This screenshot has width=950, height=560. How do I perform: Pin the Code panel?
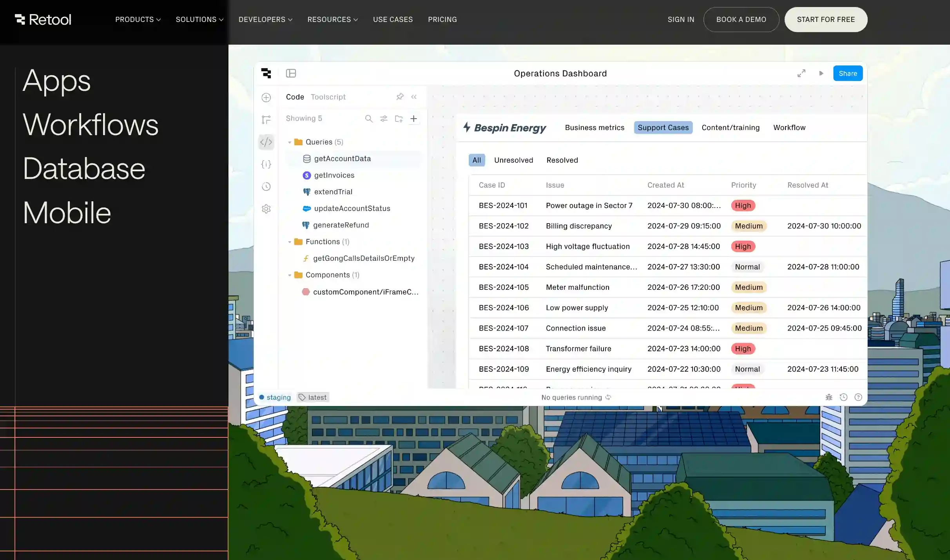400,97
